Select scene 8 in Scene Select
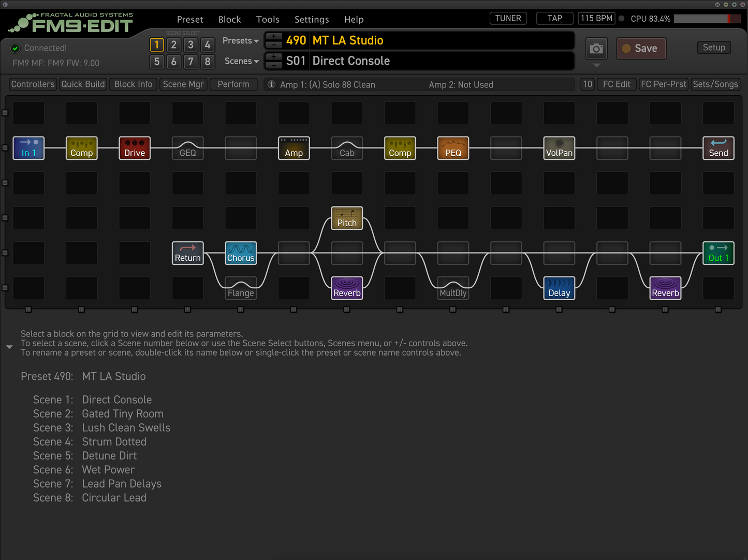This screenshot has width=748, height=560. (208, 62)
